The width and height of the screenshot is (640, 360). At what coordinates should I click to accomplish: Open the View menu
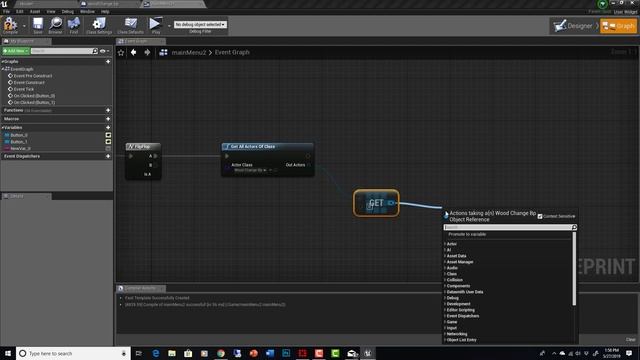[x=51, y=11]
